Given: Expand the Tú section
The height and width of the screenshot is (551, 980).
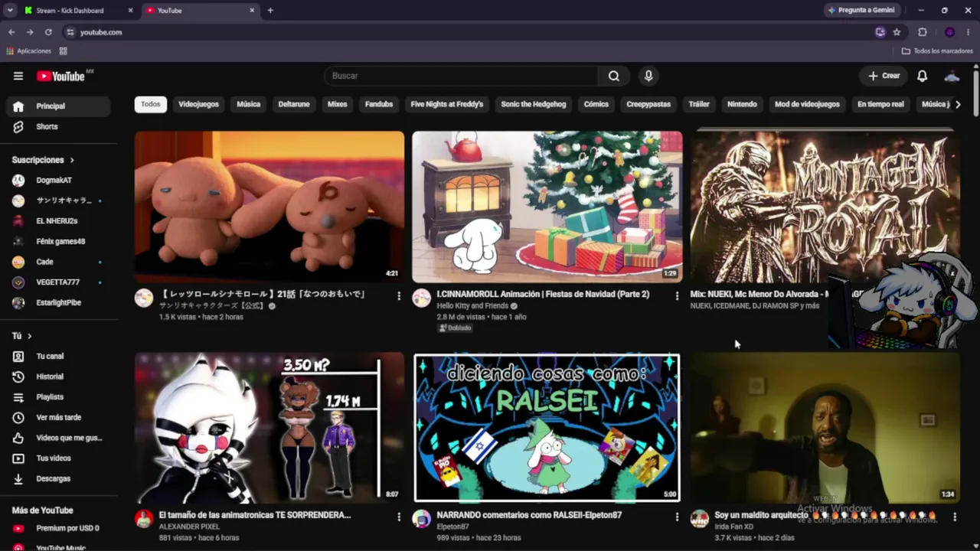Looking at the screenshot, I should pos(21,336).
